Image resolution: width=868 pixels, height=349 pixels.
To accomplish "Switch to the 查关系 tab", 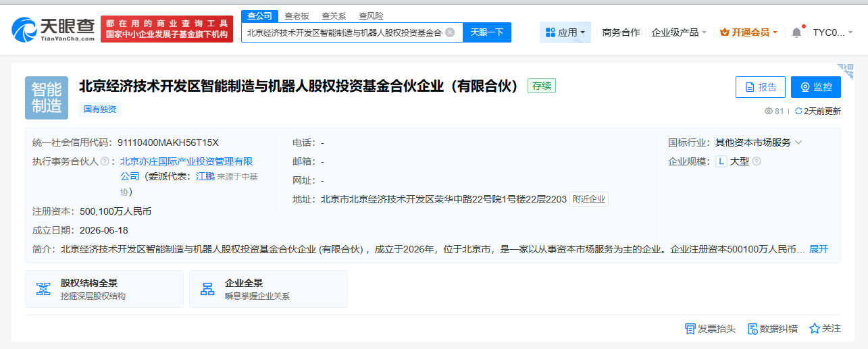I will click(334, 16).
